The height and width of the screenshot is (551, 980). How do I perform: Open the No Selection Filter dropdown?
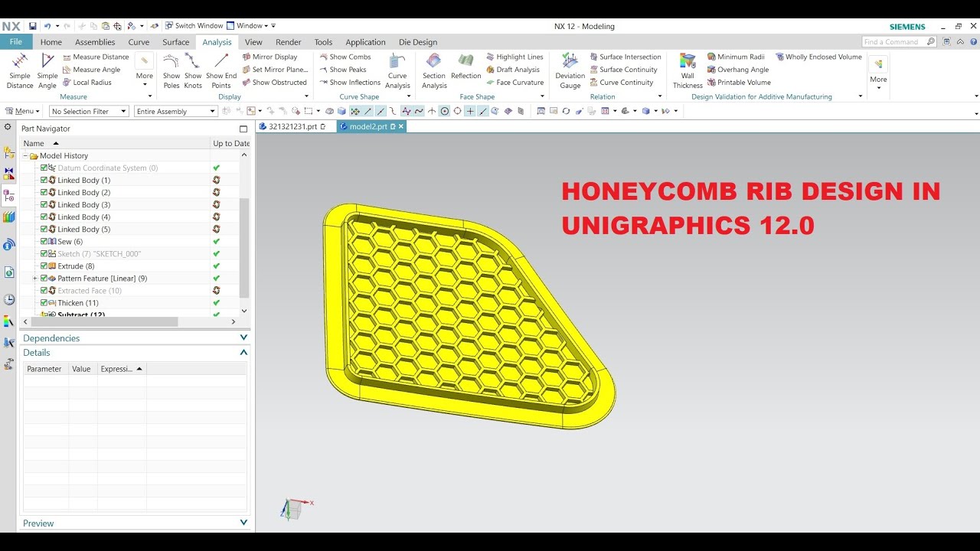tap(89, 111)
